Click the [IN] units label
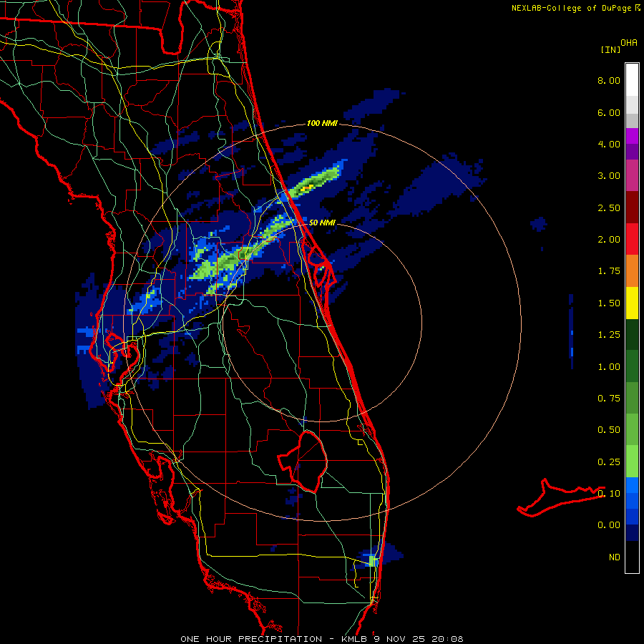644x644 pixels. 610,49
